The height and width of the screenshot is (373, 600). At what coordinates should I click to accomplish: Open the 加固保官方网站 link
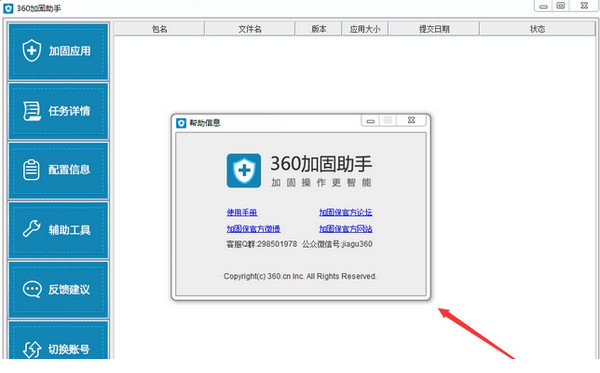(x=346, y=229)
